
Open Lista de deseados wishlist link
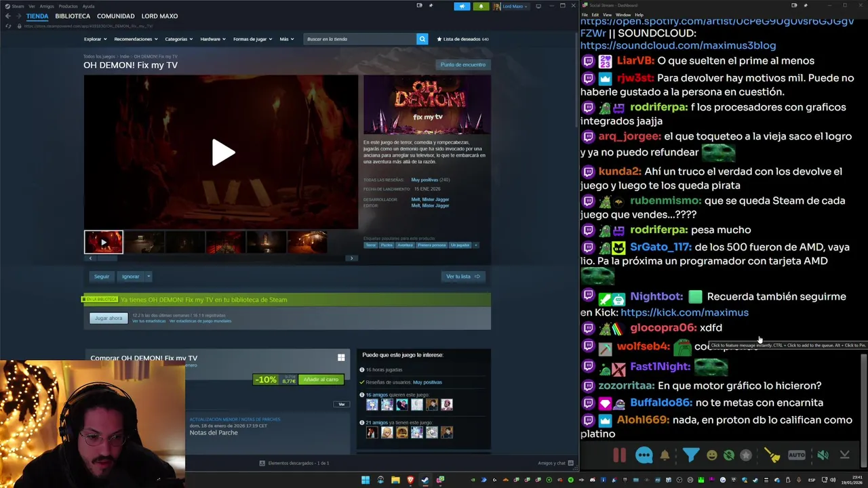tap(463, 39)
